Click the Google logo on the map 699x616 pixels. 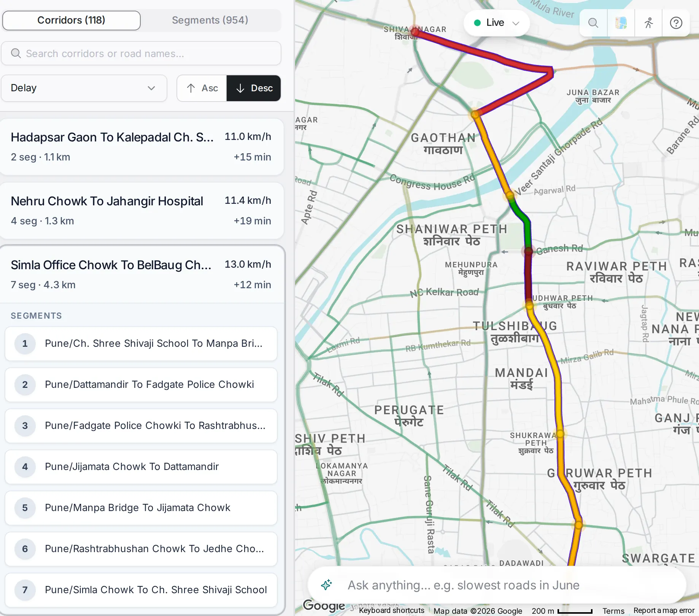click(x=324, y=605)
